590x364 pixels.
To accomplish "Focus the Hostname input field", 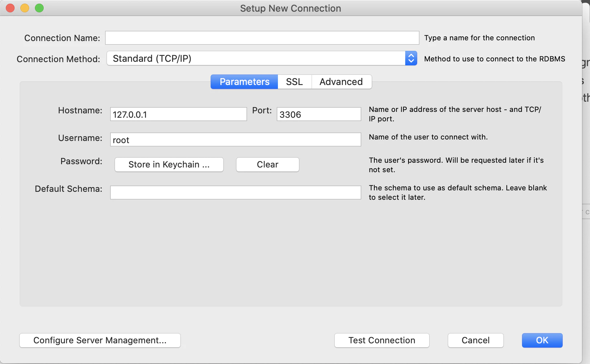I will [x=178, y=114].
